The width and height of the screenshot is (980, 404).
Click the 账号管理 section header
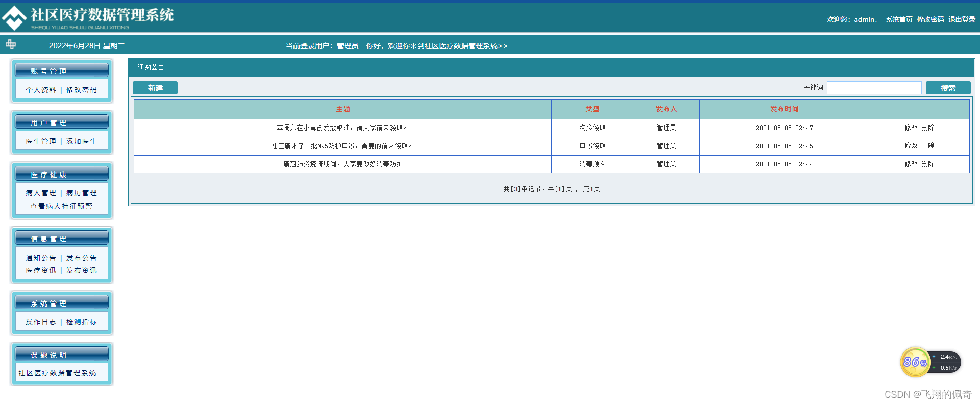[61, 70]
